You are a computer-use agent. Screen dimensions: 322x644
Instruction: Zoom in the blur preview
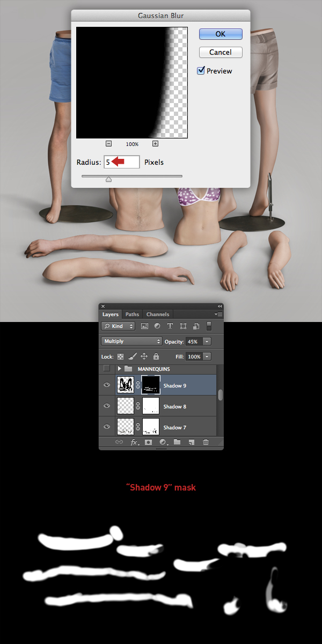(x=155, y=143)
